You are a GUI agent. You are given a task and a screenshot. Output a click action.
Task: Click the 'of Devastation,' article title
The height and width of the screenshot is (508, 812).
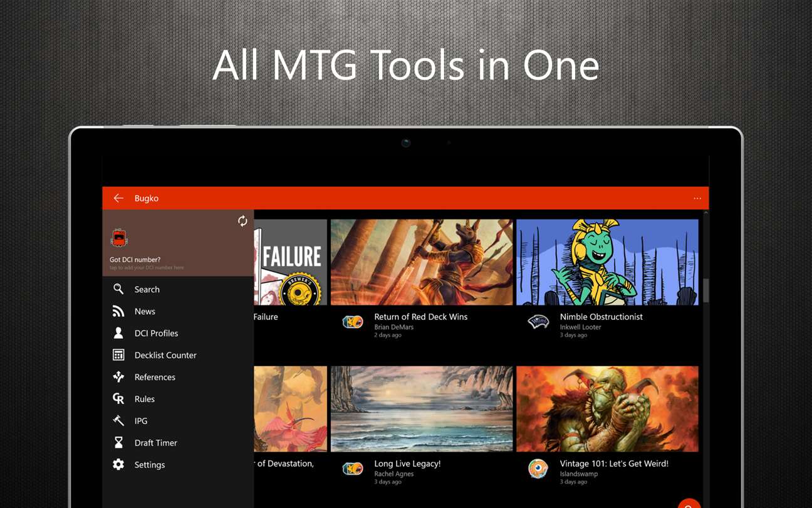pos(284,463)
